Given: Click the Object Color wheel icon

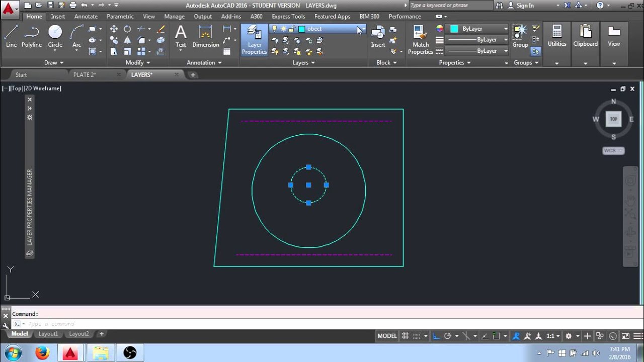Looking at the screenshot, I should click(x=440, y=29).
